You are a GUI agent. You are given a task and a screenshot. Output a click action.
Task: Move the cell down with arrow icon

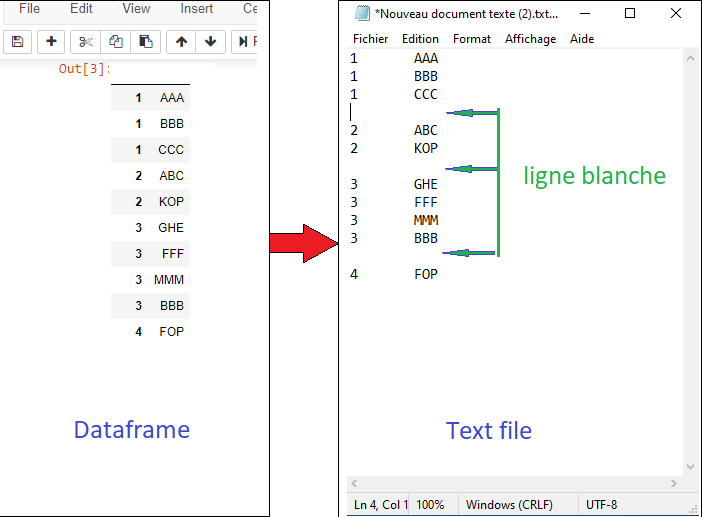[210, 41]
